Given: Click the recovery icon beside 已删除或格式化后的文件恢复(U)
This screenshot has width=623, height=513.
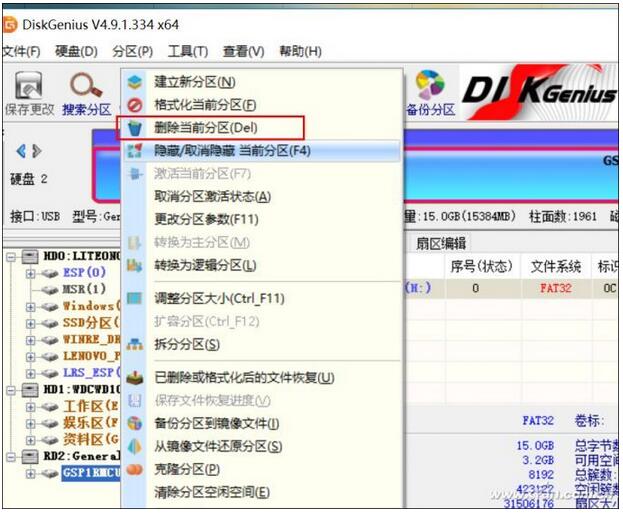Looking at the screenshot, I should click(x=135, y=377).
